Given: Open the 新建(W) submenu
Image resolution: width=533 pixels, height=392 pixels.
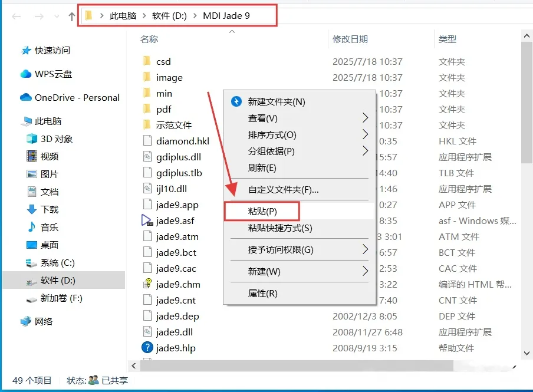Looking at the screenshot, I should tap(300, 271).
